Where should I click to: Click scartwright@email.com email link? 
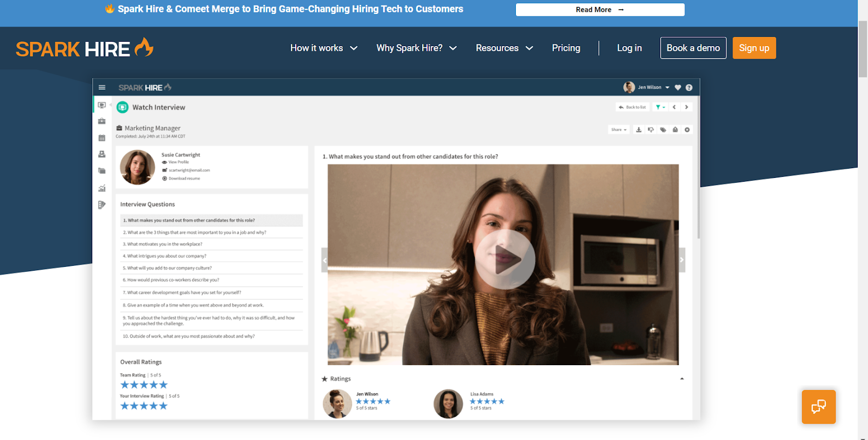click(x=189, y=170)
